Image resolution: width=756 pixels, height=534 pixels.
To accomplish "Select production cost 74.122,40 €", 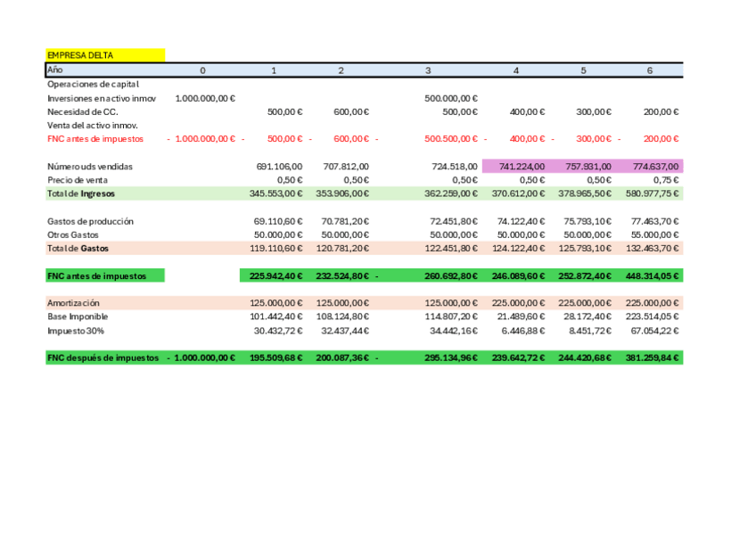I will tap(522, 222).
